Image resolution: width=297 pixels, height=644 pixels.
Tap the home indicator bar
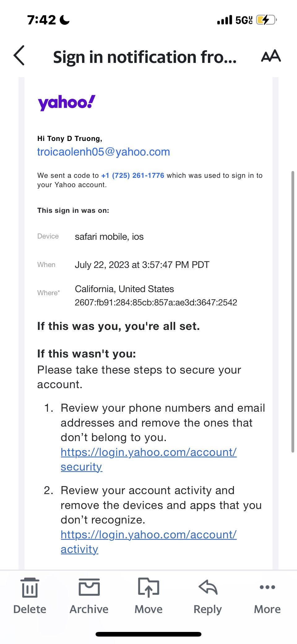click(x=148, y=634)
